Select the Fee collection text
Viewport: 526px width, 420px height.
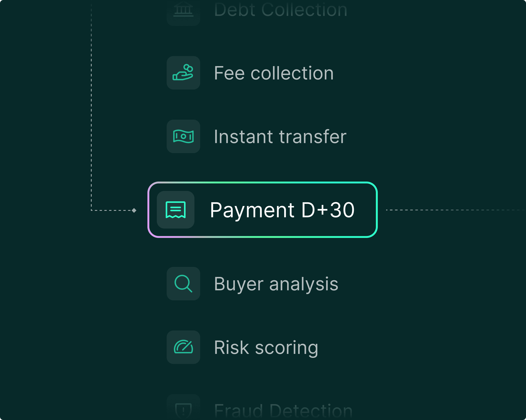pos(274,73)
